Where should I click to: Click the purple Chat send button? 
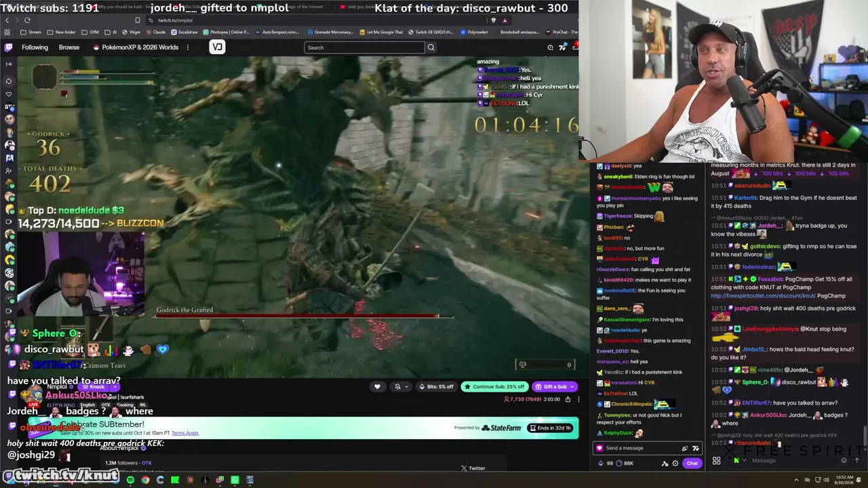[x=692, y=463]
